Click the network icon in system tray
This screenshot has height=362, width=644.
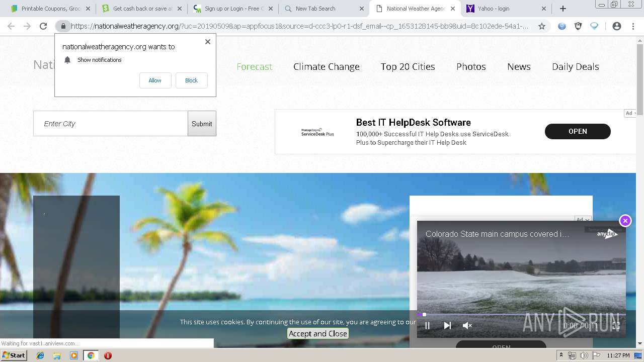tap(572, 355)
